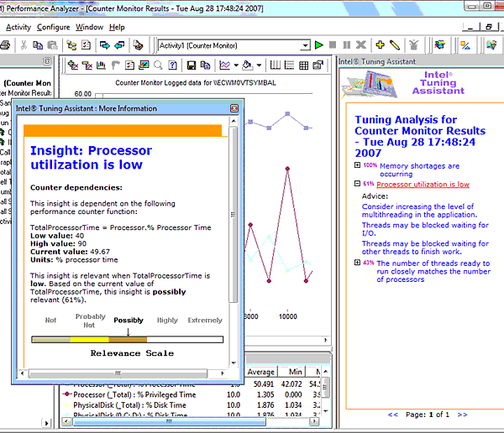Open dropdown arrow next to line chart icon
The width and height of the screenshot is (504, 433).
pos(236,65)
